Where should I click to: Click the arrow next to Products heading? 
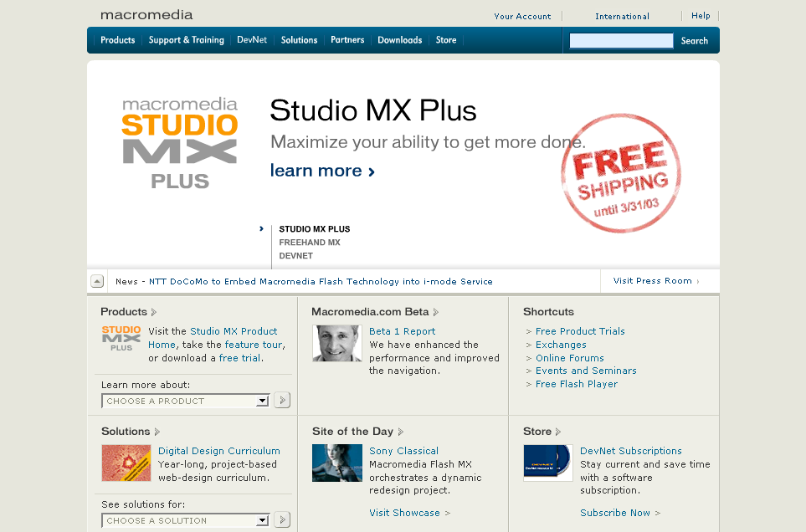(x=154, y=312)
